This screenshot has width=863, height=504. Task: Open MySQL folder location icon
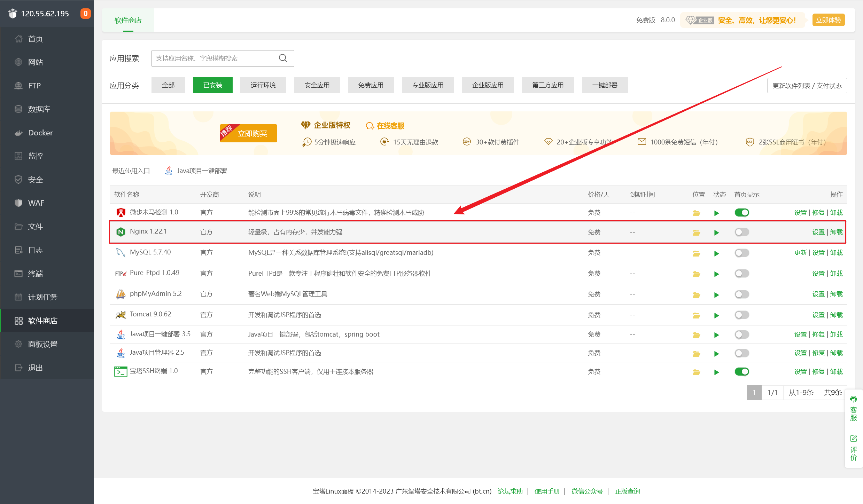coord(696,253)
